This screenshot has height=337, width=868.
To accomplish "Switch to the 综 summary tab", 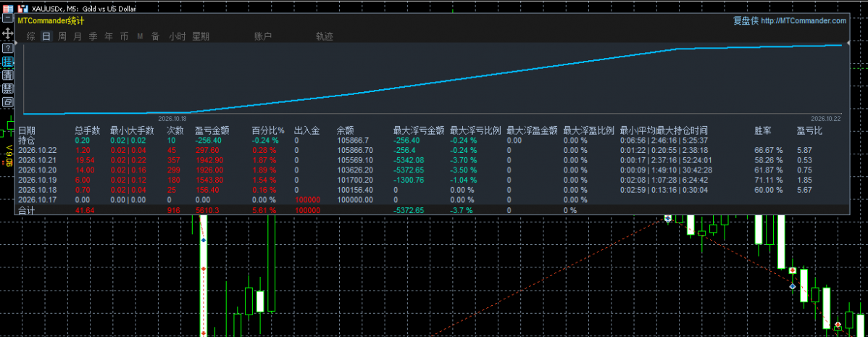I will pos(31,36).
